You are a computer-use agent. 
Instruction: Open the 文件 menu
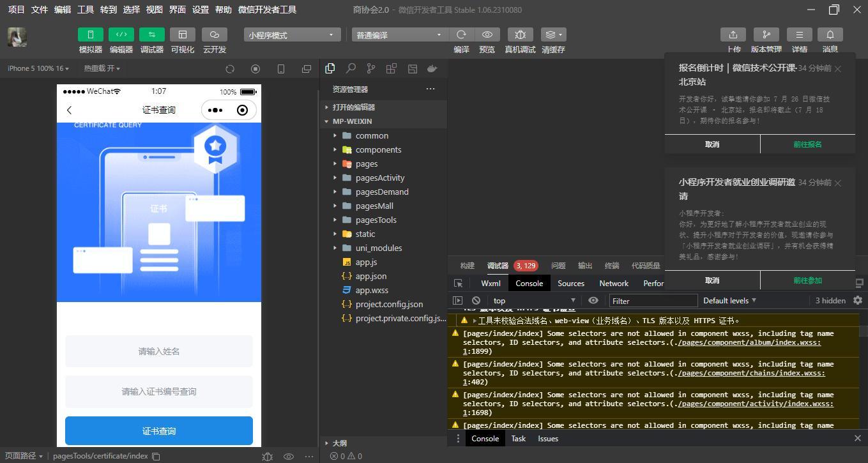pyautogui.click(x=40, y=10)
